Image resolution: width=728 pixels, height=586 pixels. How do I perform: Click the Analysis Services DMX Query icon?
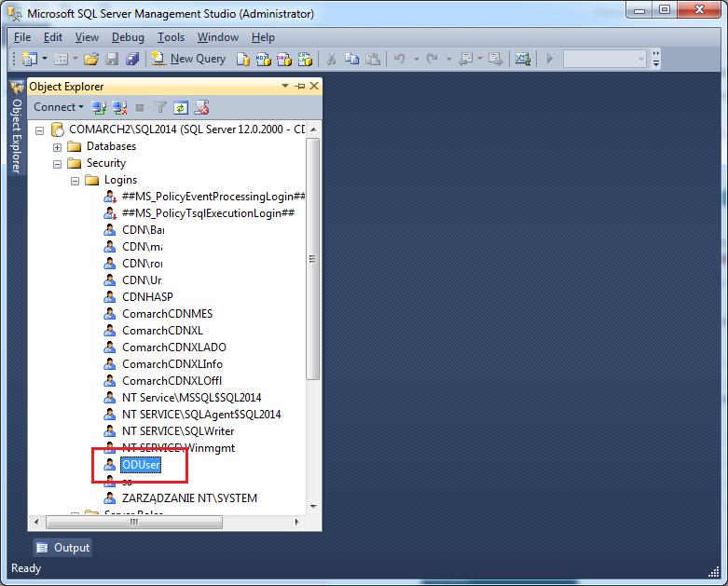(x=284, y=59)
